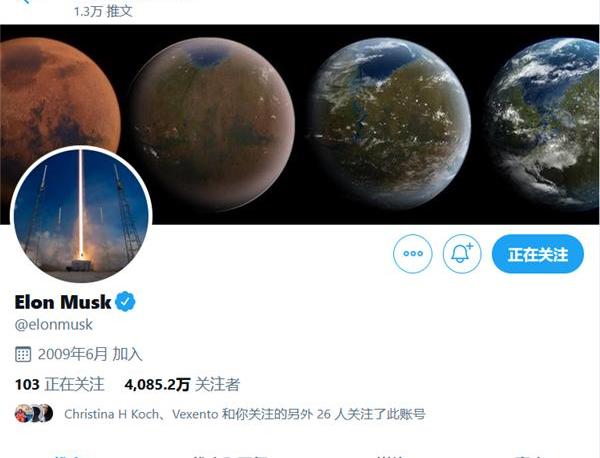This screenshot has width=600, height=458.
Task: Click the blue verified badge beside Elon Musk
Action: [x=125, y=302]
